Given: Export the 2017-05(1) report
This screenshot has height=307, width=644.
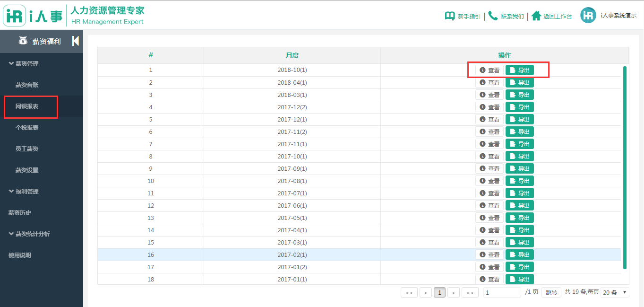Looking at the screenshot, I should click(520, 218).
